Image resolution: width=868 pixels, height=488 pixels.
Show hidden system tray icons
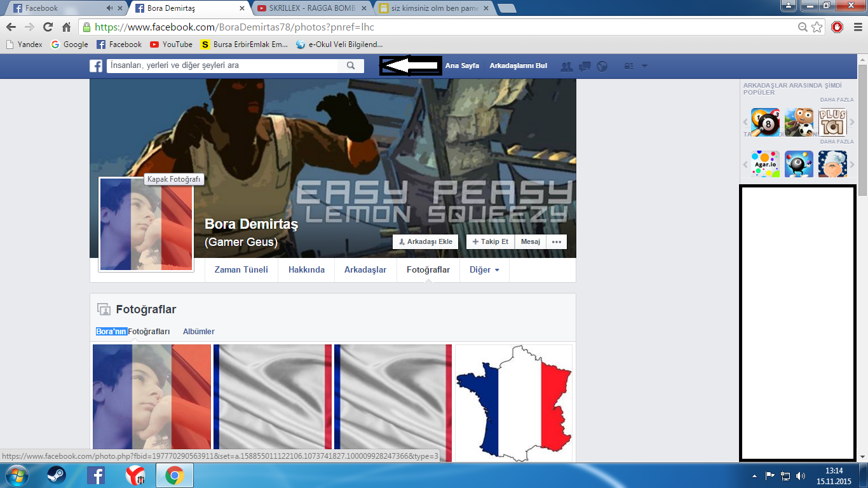coord(754,475)
